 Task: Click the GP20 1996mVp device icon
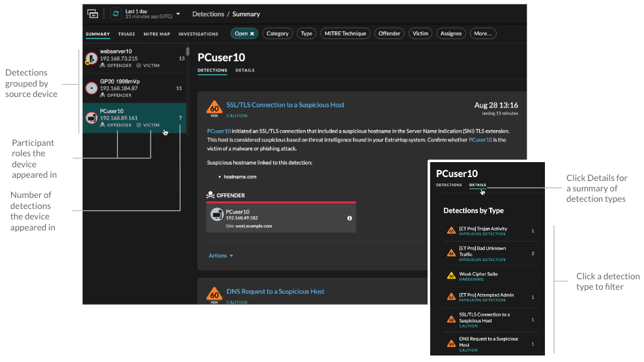point(91,88)
